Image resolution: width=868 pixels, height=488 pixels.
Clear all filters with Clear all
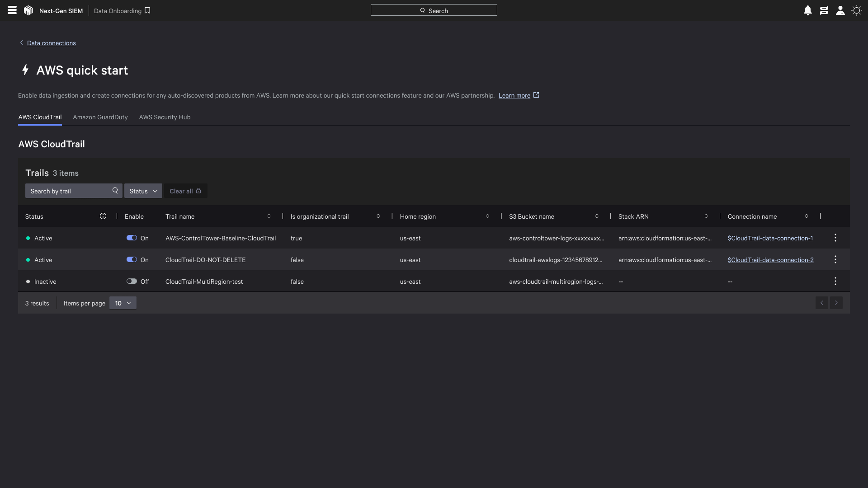point(185,191)
